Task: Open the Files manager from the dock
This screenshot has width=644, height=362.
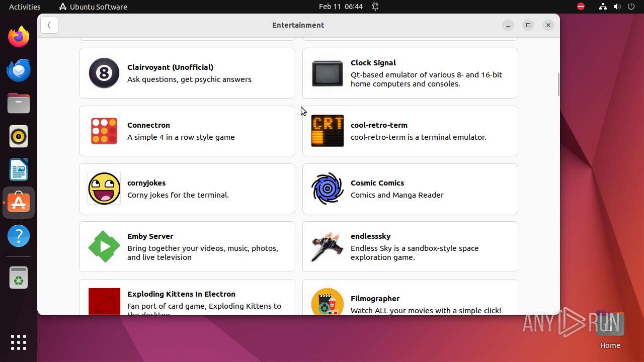Action: 19,103
